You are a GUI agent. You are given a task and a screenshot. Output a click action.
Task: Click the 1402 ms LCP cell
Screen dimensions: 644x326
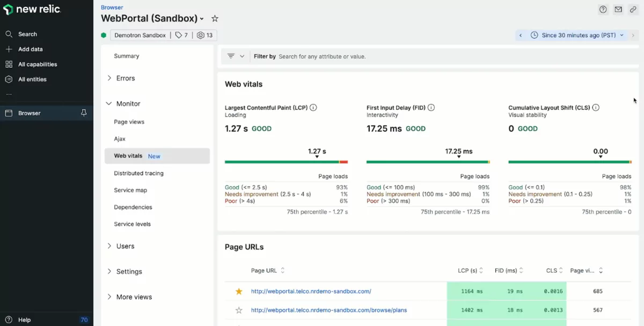(x=467, y=310)
